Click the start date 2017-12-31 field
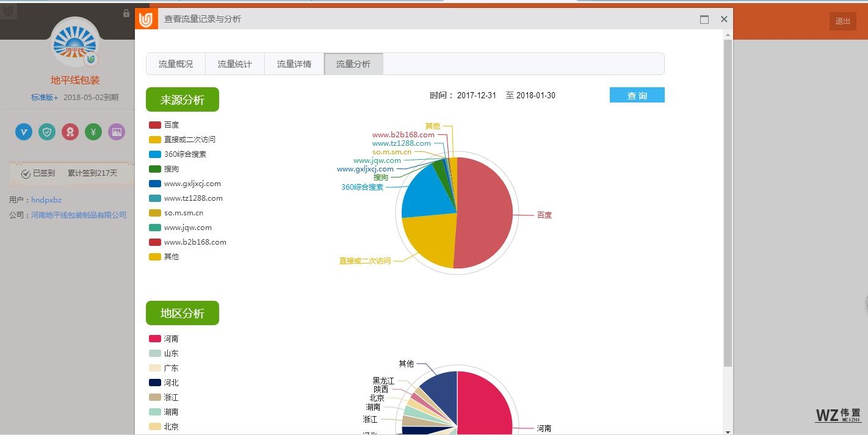Image resolution: width=868 pixels, height=435 pixels. pos(476,96)
